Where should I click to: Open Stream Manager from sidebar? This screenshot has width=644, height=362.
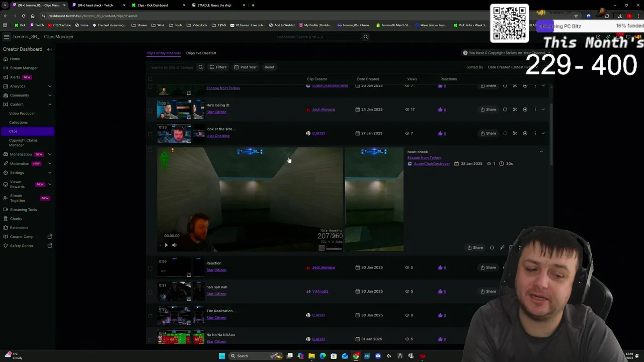point(24,68)
